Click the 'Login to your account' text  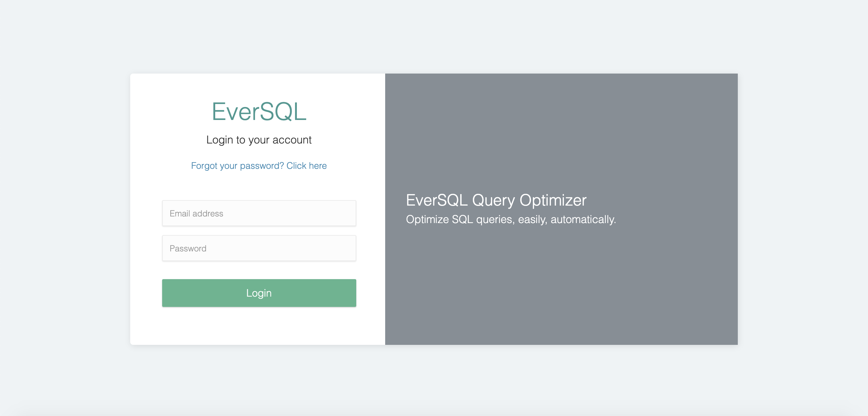click(259, 140)
